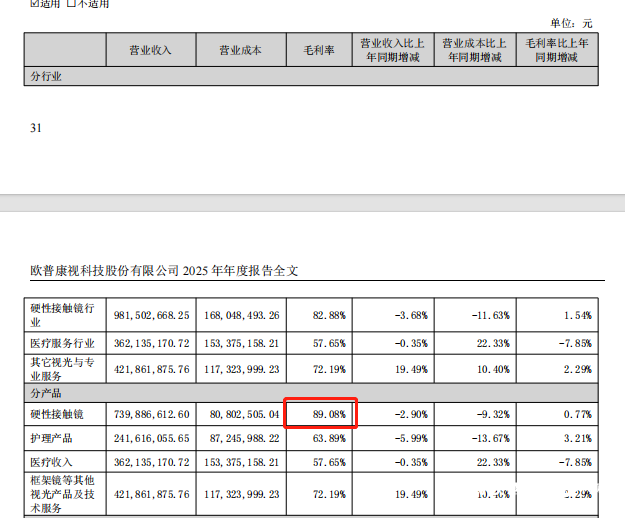The height and width of the screenshot is (518, 625).
Task: Click the unchecked 不适用 checkbox
Action: 72,3
